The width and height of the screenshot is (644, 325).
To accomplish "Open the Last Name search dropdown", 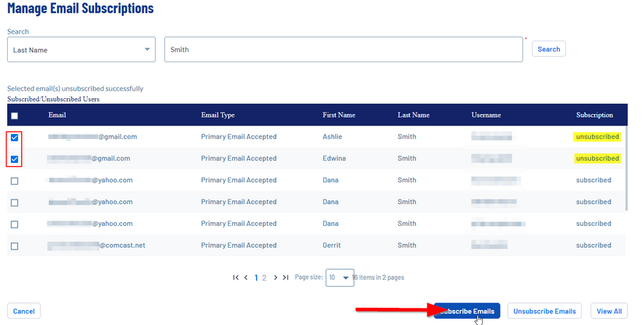I will click(x=81, y=50).
